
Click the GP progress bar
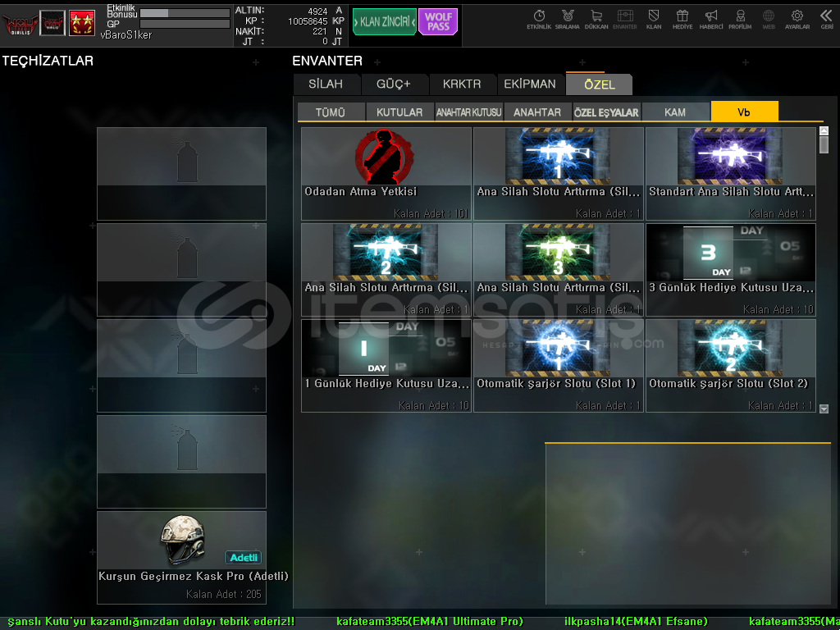coord(185,24)
